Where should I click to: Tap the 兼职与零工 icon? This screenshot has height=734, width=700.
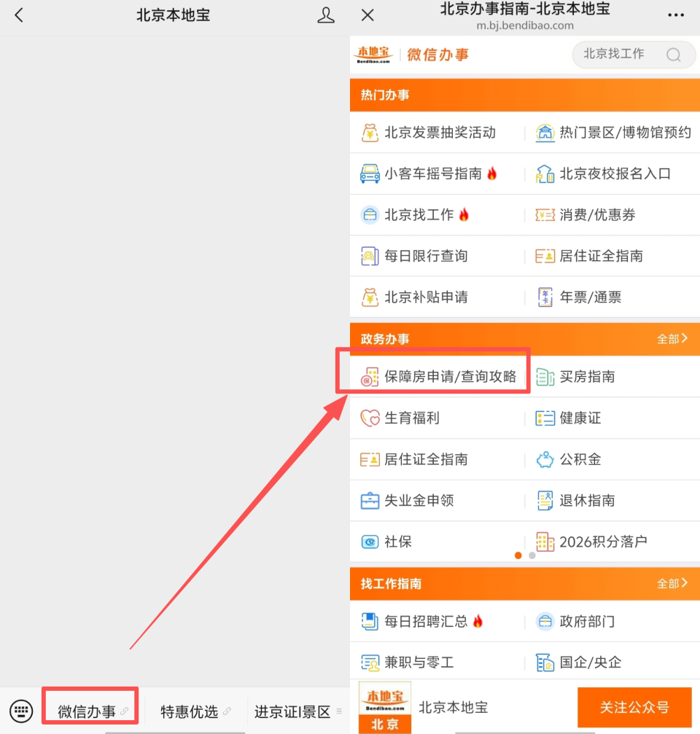pyautogui.click(x=370, y=663)
